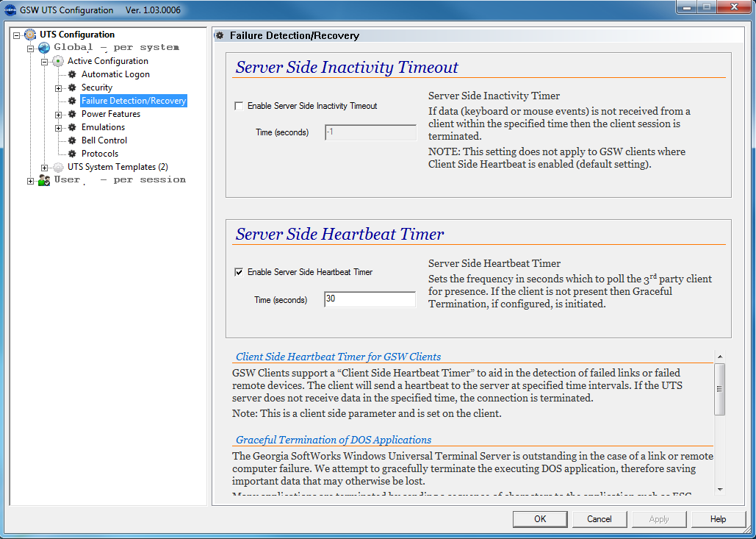Click the Cancel button

600,519
